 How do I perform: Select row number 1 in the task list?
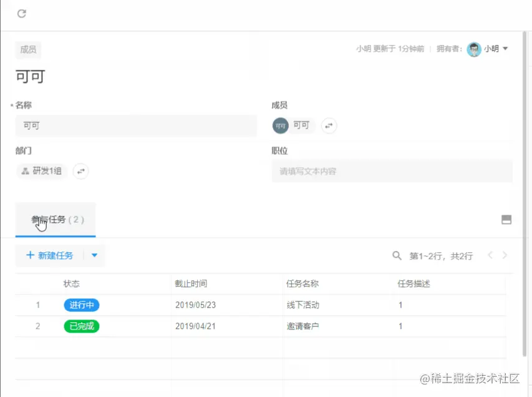[x=37, y=305]
